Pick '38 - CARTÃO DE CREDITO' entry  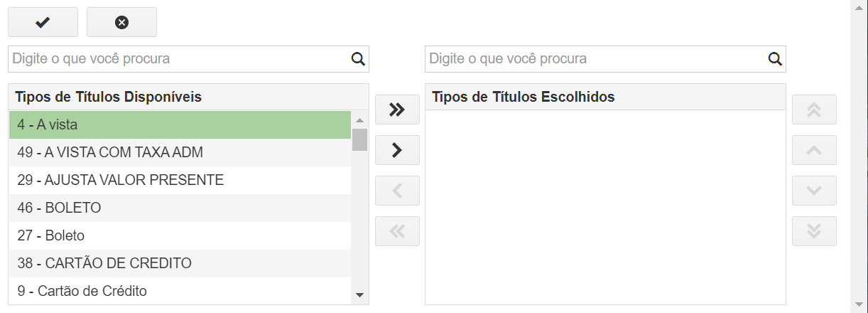click(x=180, y=263)
